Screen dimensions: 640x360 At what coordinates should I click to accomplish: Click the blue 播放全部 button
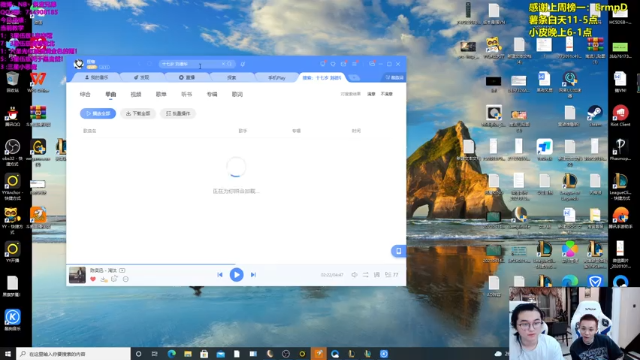coord(98,113)
